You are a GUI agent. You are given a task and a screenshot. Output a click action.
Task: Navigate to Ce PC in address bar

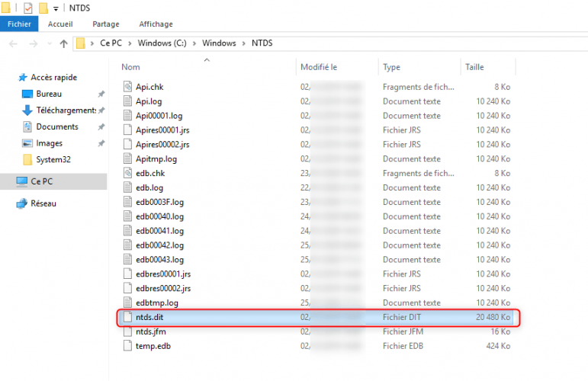[111, 43]
